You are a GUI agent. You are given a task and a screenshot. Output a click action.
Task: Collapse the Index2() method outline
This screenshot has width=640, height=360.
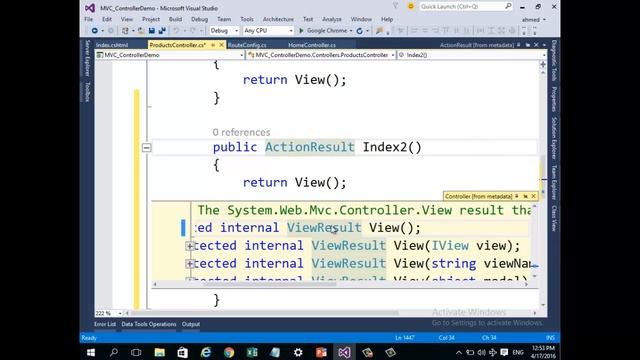tap(147, 147)
